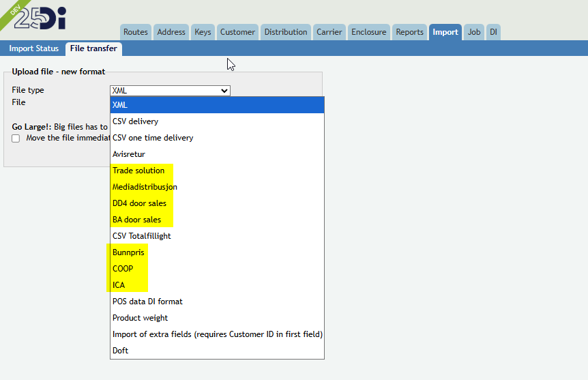Pick Bunnpris in the file type list
Screen dimensions: 588x380
[217, 252]
